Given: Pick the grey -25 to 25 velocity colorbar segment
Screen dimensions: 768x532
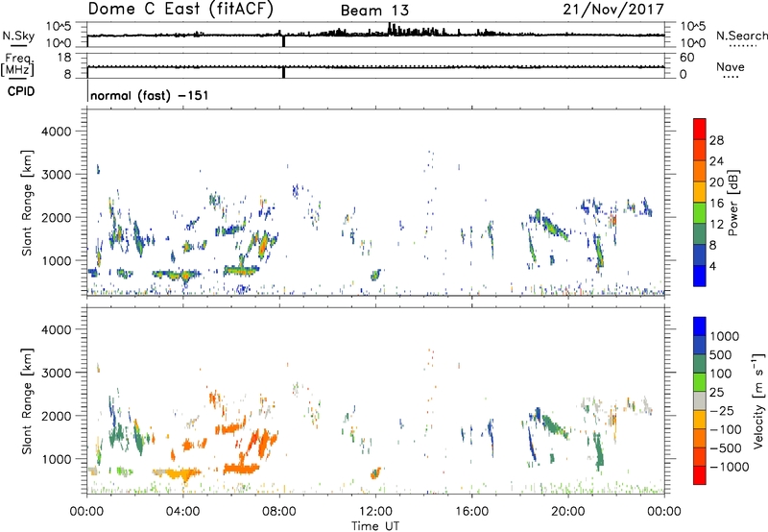Looking at the screenshot, I should (700, 401).
